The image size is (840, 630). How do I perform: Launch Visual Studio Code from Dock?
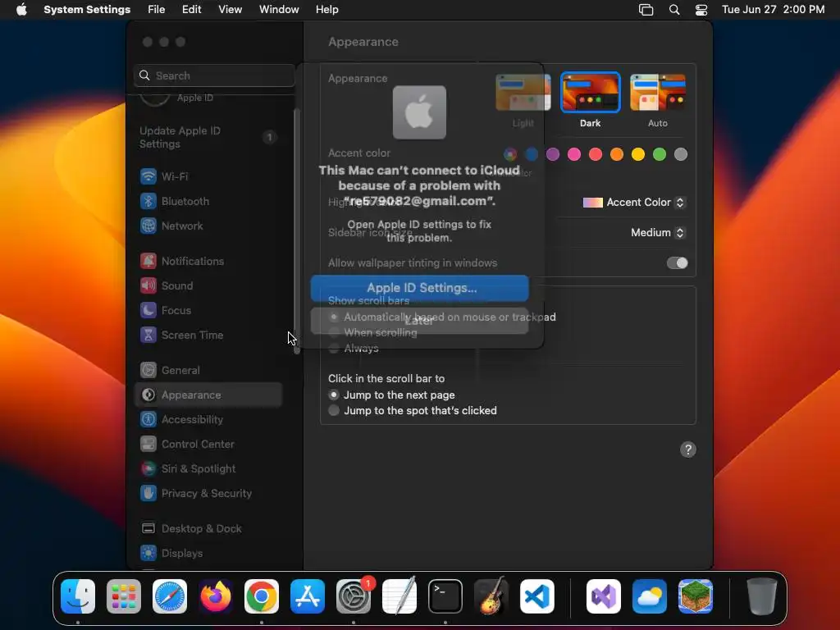tap(537, 596)
